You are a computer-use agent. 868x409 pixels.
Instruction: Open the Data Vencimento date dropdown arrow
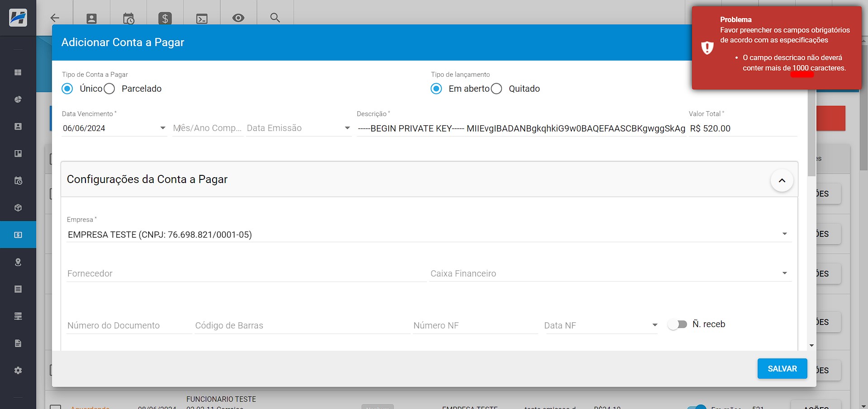163,128
